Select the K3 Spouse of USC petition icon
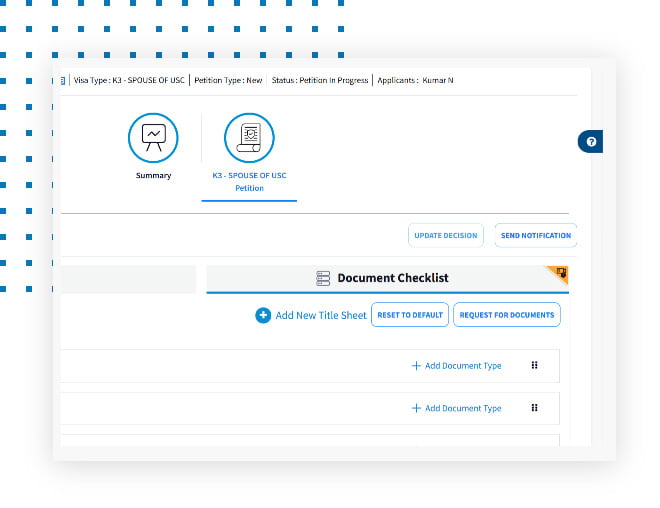The width and height of the screenshot is (660, 508). point(249,138)
